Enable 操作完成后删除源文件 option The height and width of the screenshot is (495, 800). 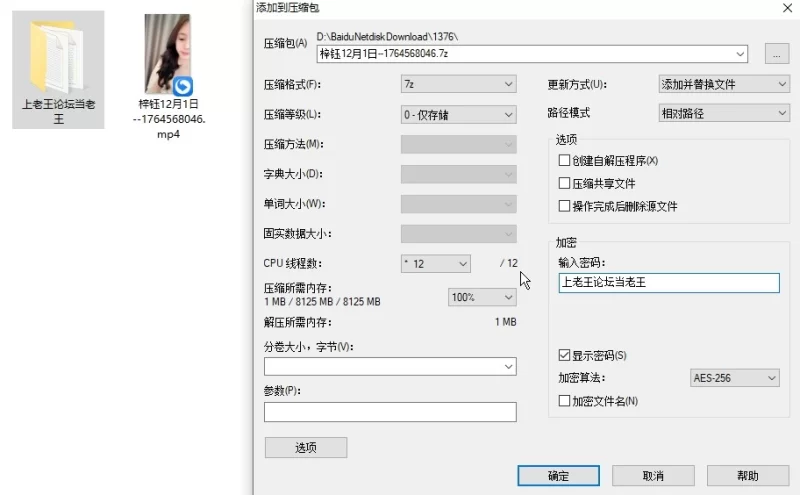click(564, 206)
